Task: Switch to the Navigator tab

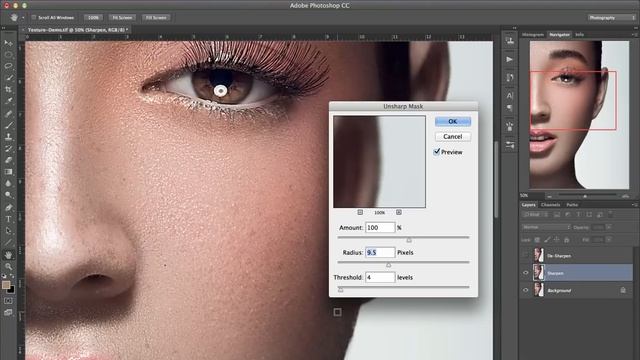Action: click(x=559, y=35)
